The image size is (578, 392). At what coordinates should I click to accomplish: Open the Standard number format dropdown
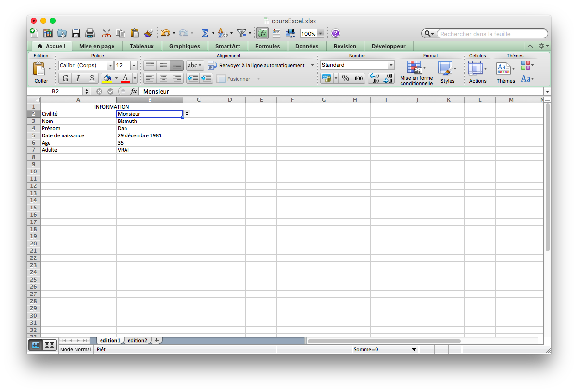pos(390,65)
